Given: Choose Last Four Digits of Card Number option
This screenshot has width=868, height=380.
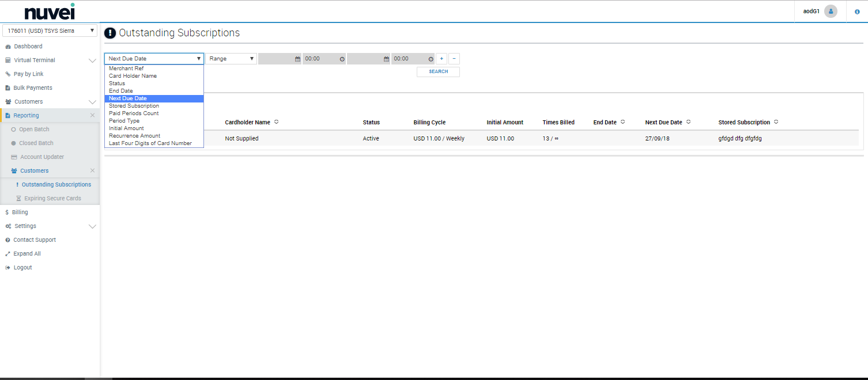Looking at the screenshot, I should pos(150,143).
